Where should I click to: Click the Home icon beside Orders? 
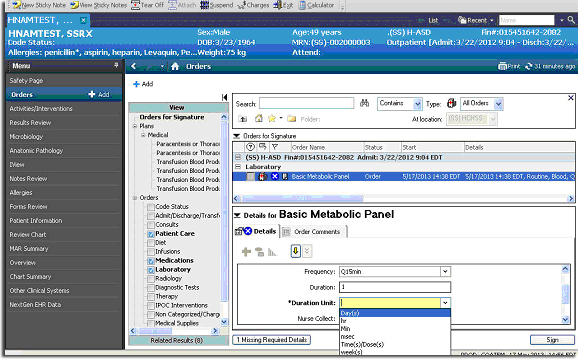[x=175, y=66]
